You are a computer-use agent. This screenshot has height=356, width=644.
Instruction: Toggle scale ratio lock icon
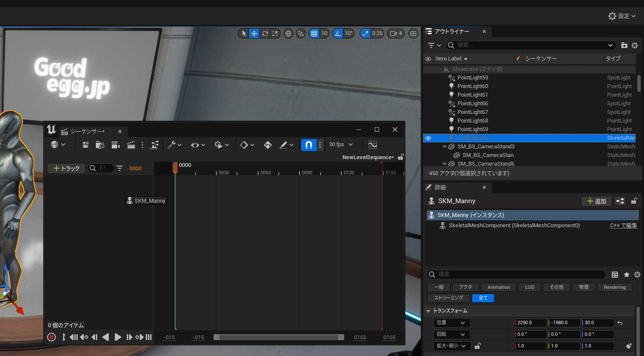tap(478, 346)
